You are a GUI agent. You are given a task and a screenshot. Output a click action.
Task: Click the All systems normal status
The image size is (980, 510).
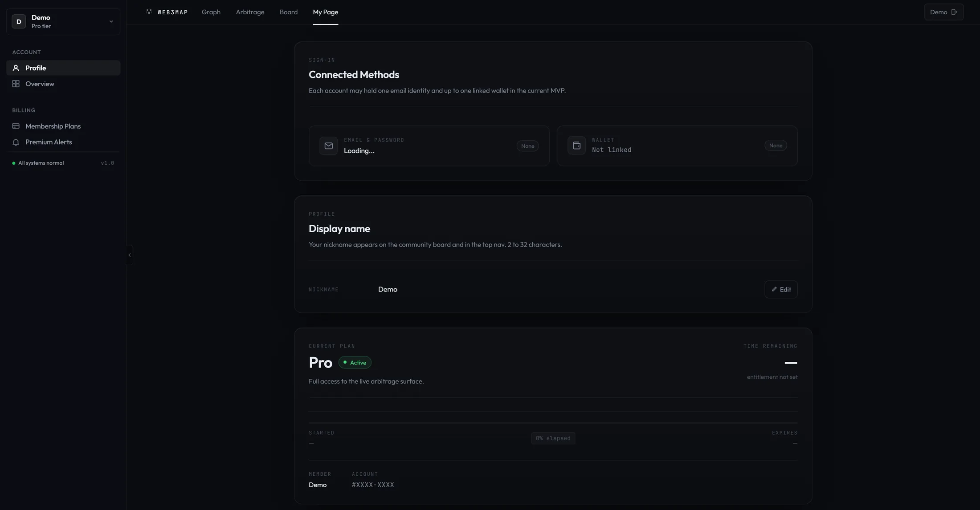[x=41, y=163]
